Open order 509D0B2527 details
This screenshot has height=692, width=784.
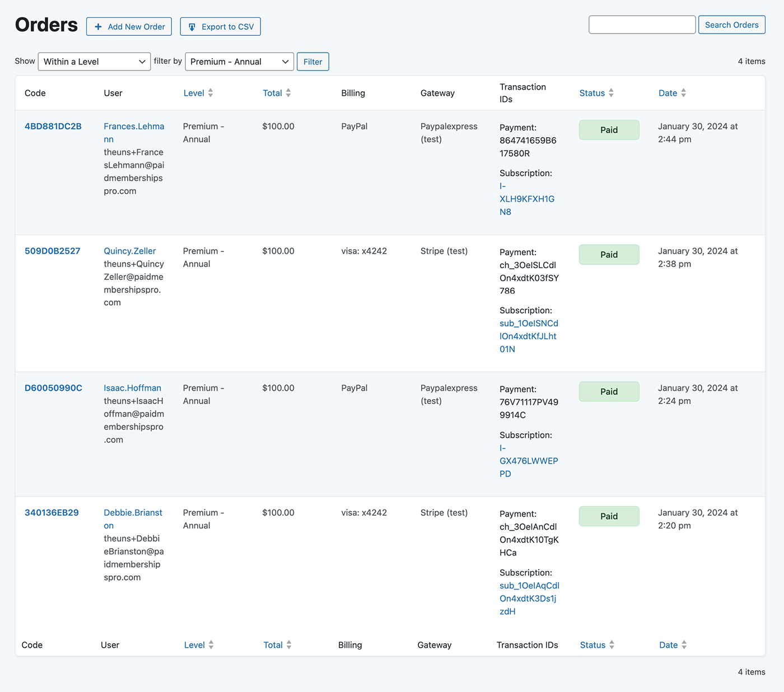[x=52, y=251]
